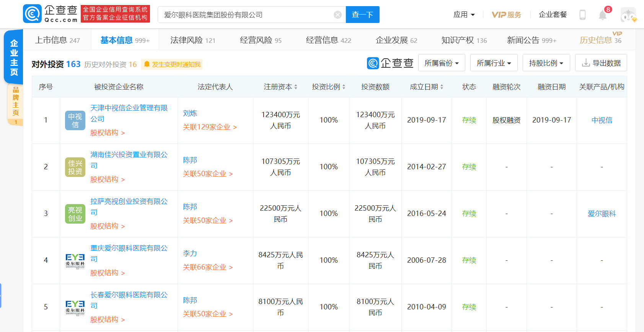Expand 股权结构 for 湖南佳兴投资
This screenshot has height=332, width=644.
108,180
